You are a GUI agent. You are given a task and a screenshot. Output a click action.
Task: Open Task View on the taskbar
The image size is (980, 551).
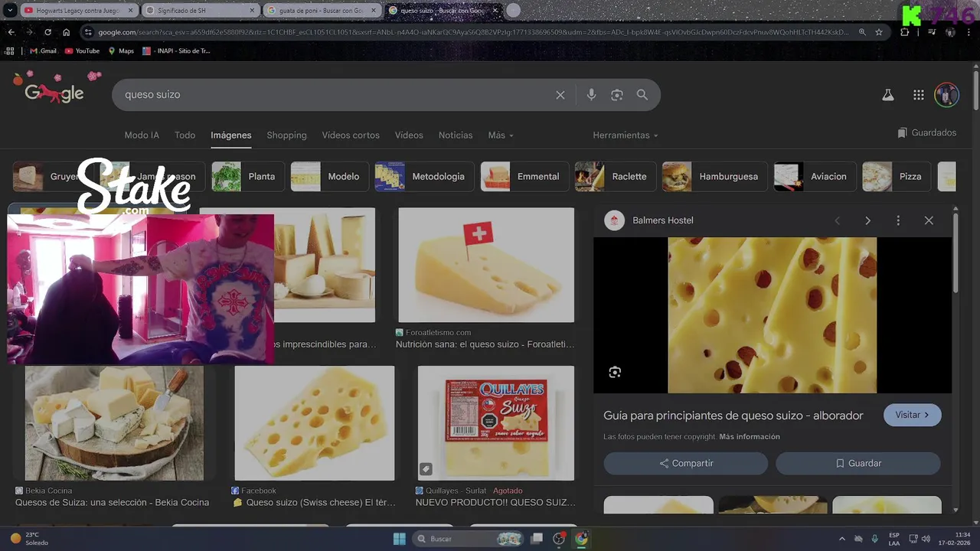tap(538, 539)
